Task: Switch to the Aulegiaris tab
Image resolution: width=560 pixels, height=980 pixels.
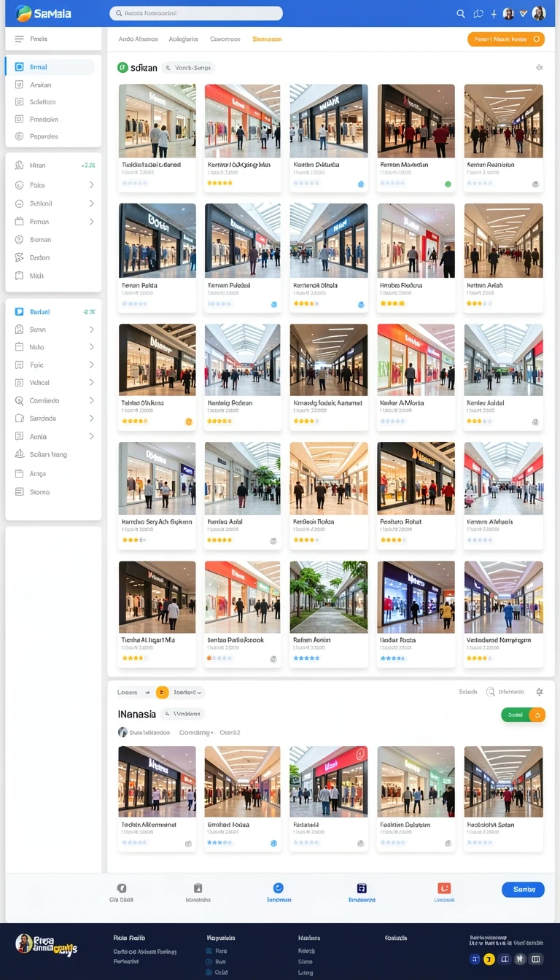Action: 184,39
